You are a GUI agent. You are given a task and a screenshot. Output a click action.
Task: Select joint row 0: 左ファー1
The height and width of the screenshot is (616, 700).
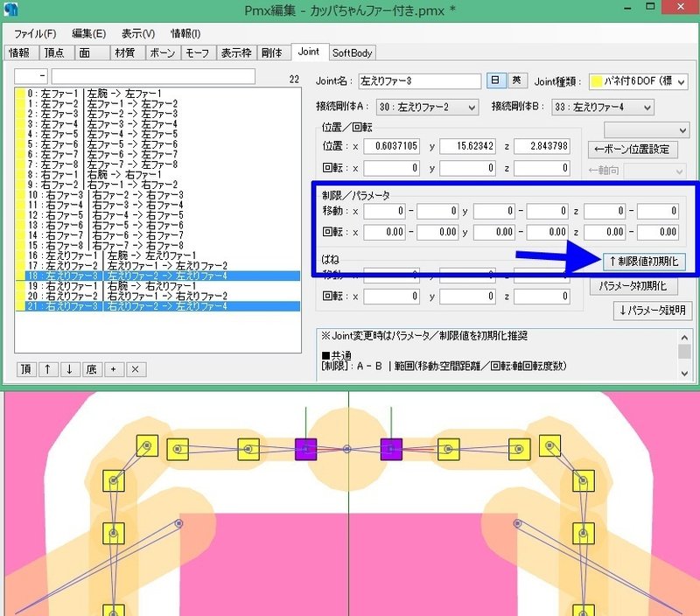[x=157, y=94]
